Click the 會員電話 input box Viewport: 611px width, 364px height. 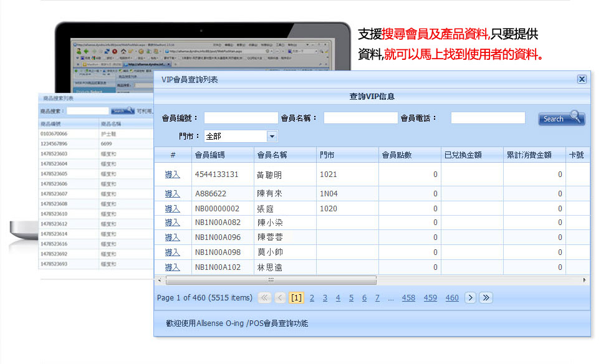(488, 118)
